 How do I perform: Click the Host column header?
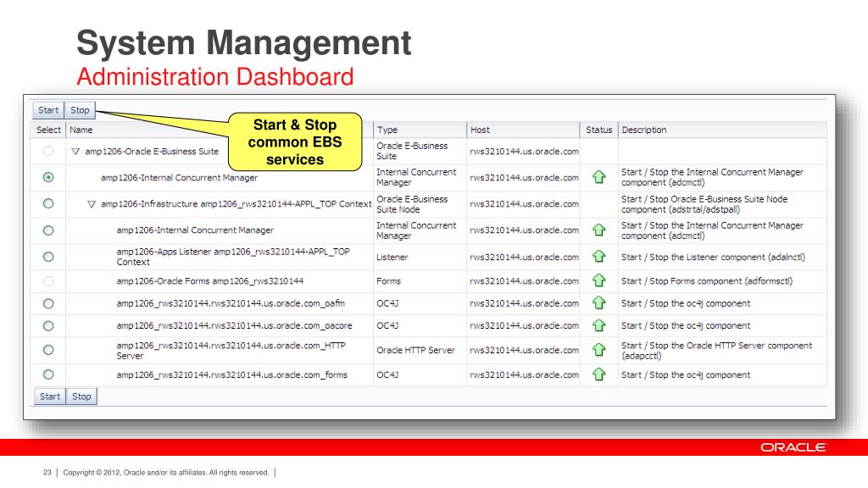(480, 130)
